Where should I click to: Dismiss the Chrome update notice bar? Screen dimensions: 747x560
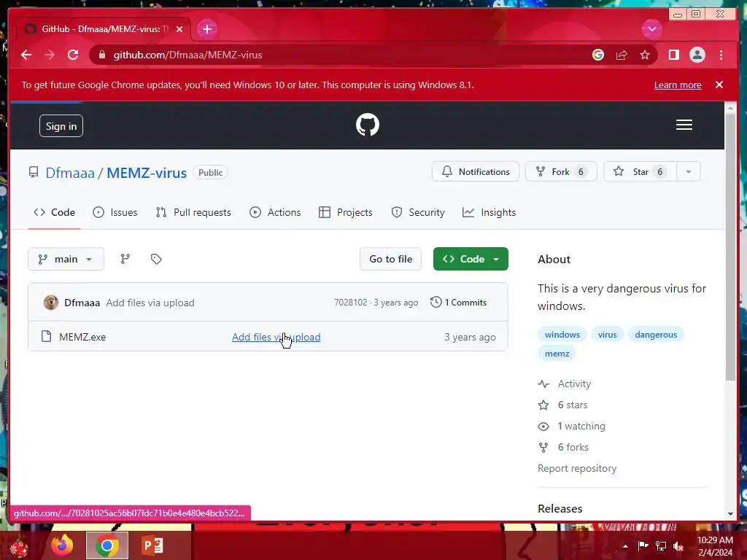[x=719, y=85]
